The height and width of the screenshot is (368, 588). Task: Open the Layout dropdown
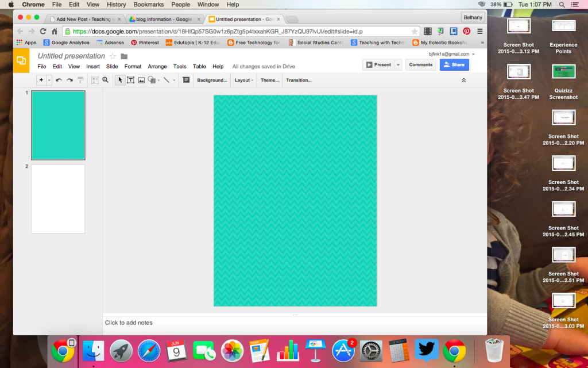[243, 80]
